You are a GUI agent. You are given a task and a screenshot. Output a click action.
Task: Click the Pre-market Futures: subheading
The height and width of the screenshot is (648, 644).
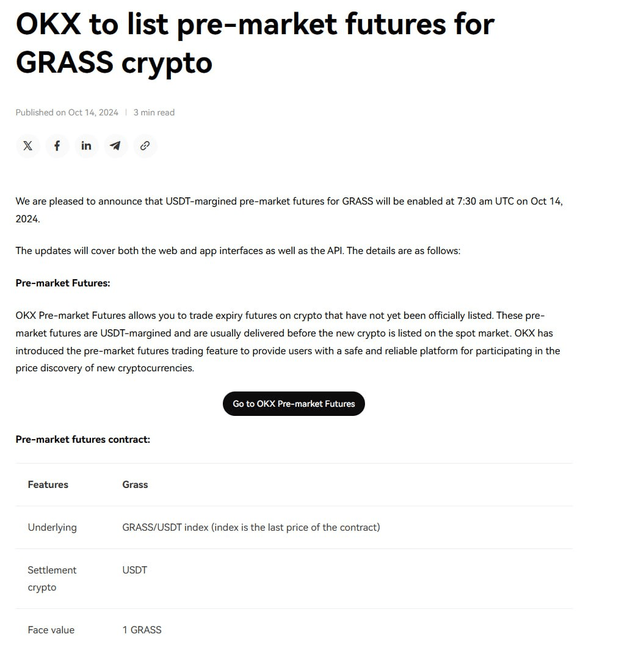63,283
